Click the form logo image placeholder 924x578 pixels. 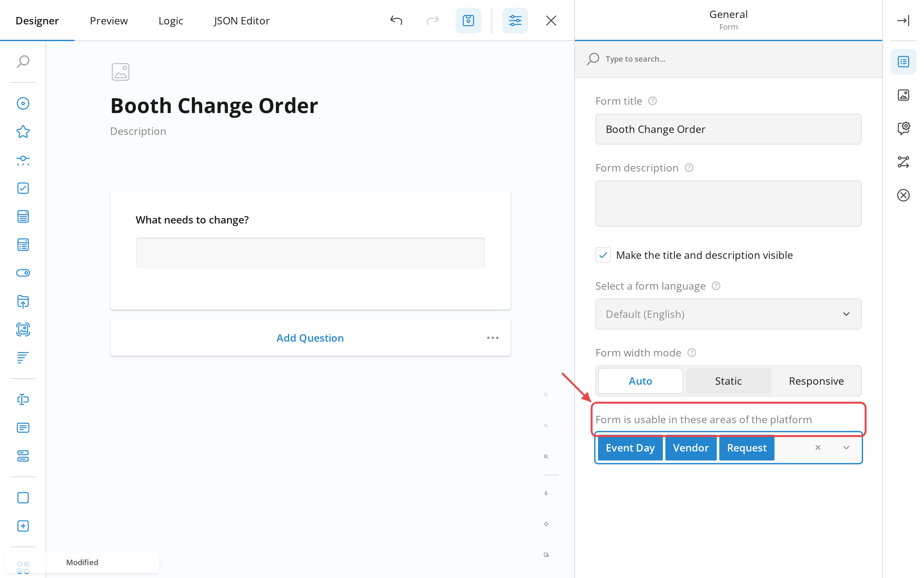[121, 72]
